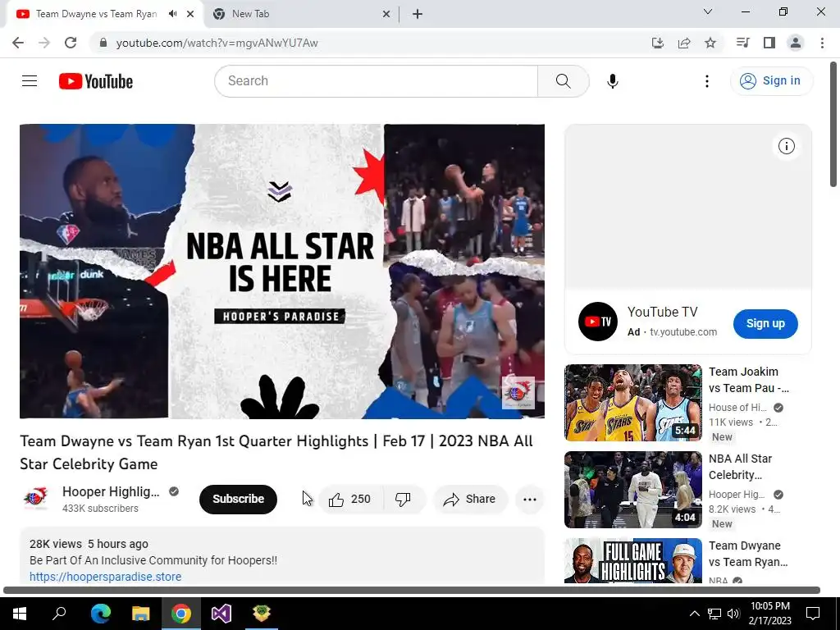The width and height of the screenshot is (840, 630).
Task: Start voice search with the microphone icon
Action: [x=612, y=81]
